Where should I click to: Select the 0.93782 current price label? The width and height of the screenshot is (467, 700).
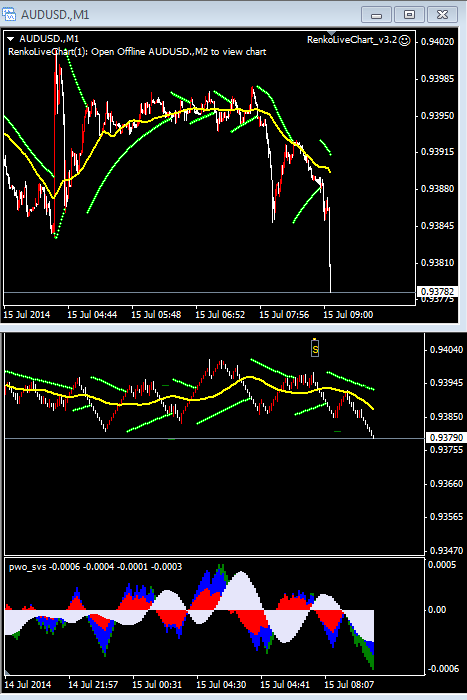coord(437,292)
